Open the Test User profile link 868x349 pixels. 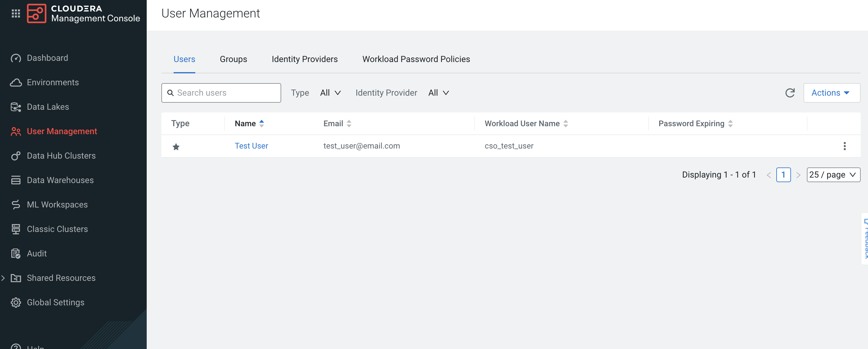(251, 146)
